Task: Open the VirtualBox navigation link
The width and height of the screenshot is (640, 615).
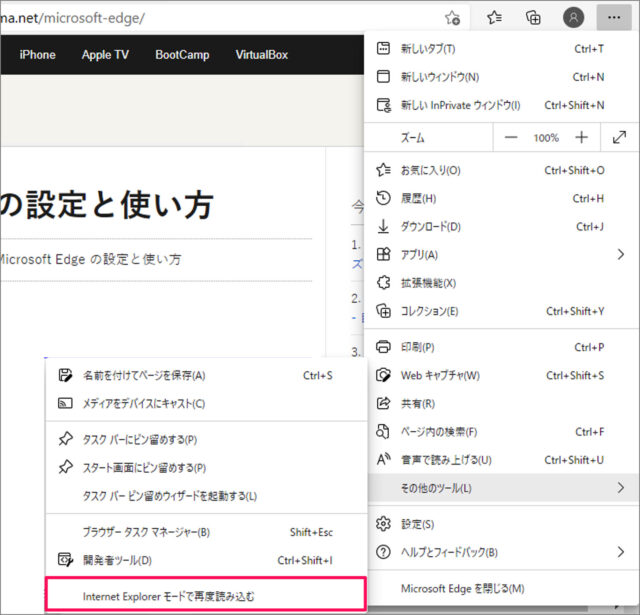Action: pyautogui.click(x=262, y=54)
